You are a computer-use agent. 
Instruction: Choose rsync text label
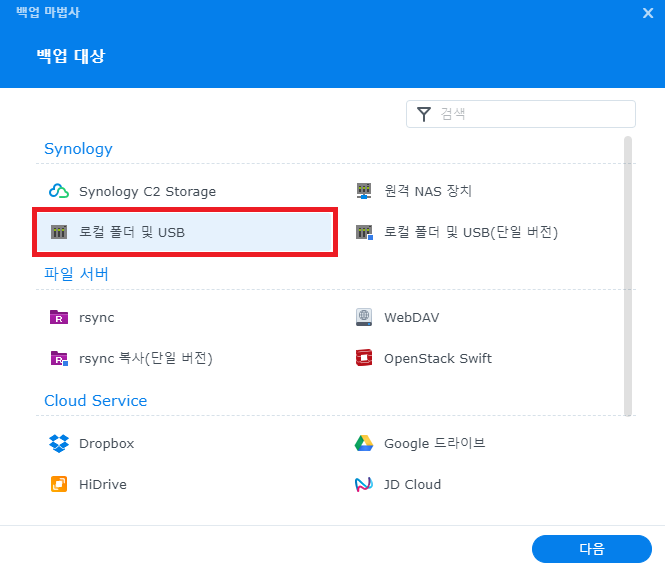click(x=97, y=318)
